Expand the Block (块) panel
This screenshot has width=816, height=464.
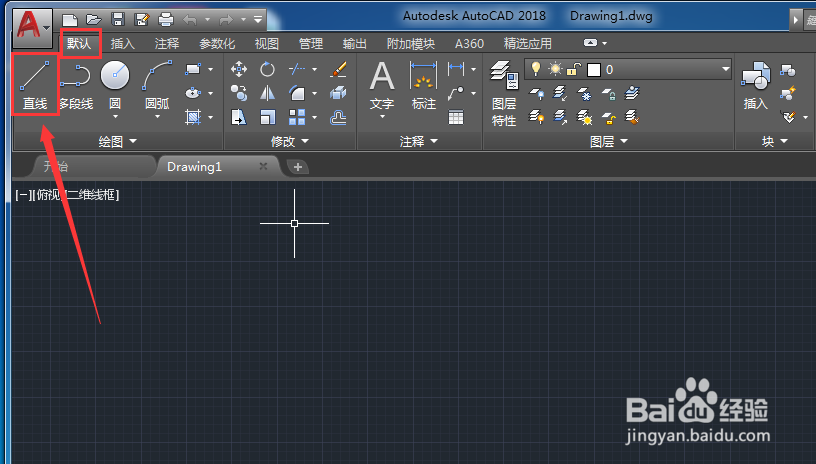pos(775,141)
